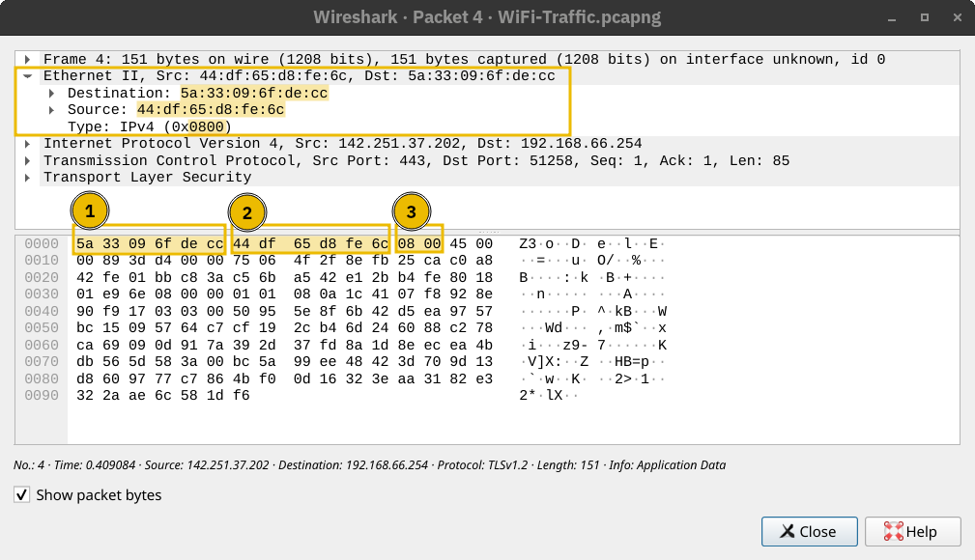975x560 pixels.
Task: Open Help for the packet dialog
Action: [912, 531]
